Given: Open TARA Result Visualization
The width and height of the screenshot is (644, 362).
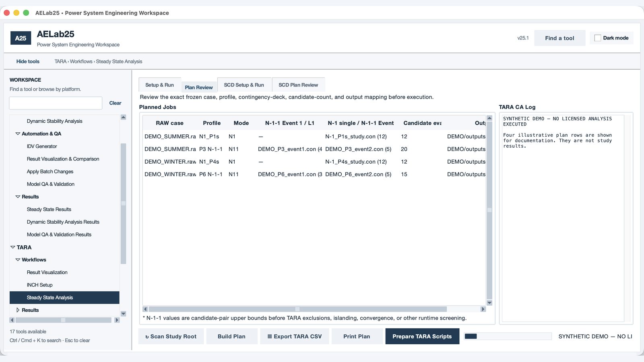Looking at the screenshot, I should pos(47,272).
